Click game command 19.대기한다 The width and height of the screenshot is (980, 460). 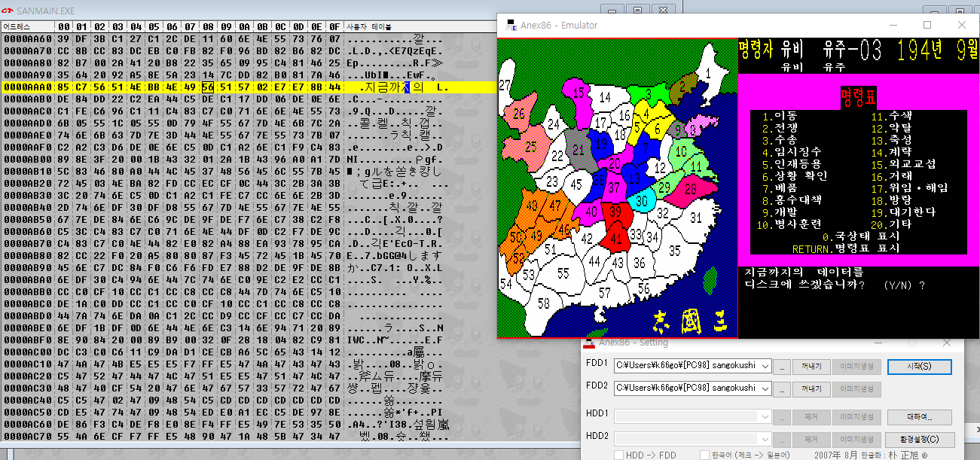point(903,212)
